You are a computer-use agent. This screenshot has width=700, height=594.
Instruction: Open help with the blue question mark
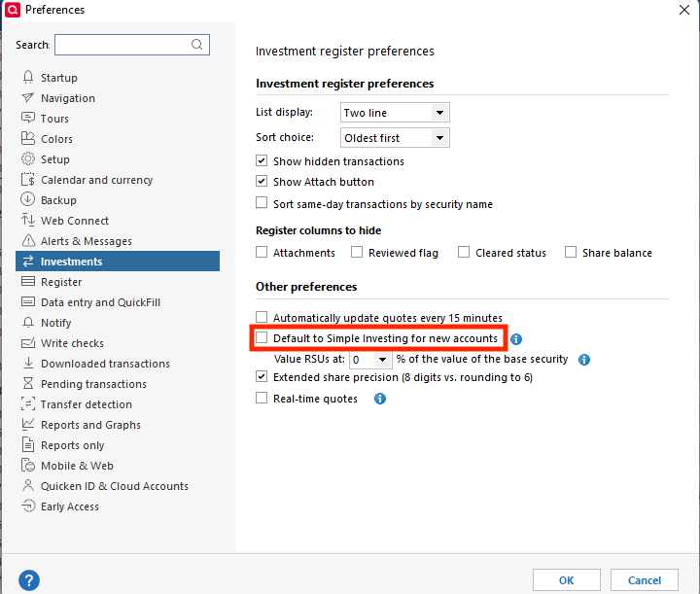pos(29,580)
